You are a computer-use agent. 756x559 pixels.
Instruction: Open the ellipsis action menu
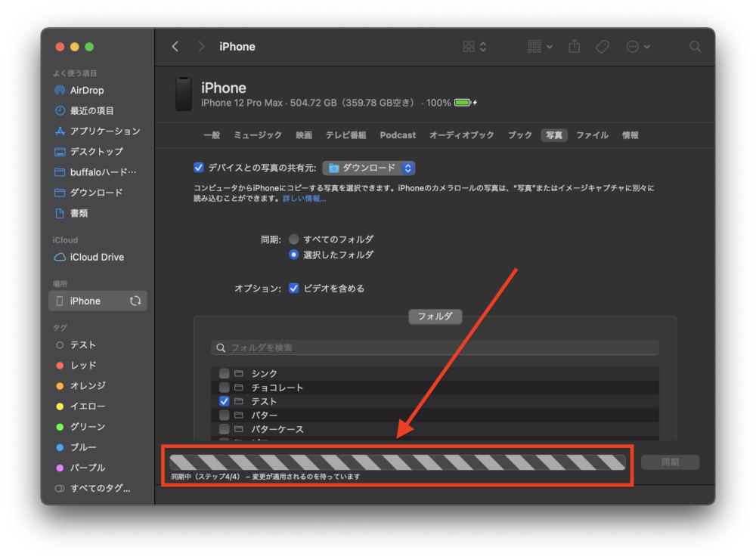(638, 47)
